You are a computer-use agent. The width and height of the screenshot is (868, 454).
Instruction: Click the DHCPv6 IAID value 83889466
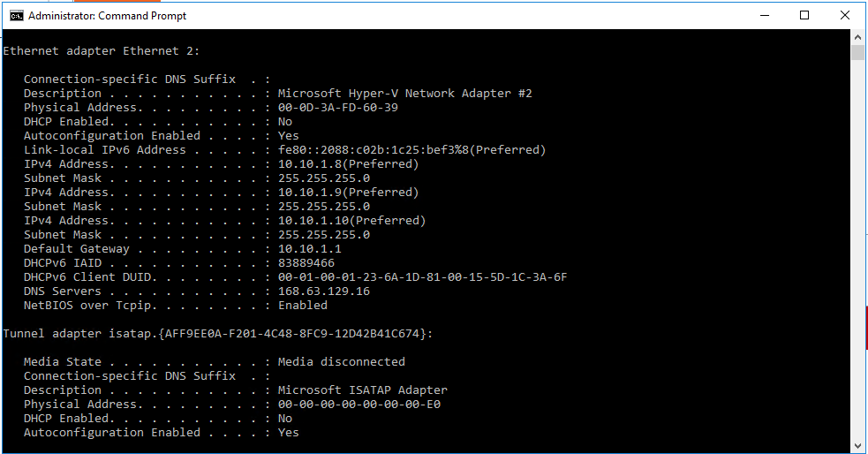click(x=306, y=263)
